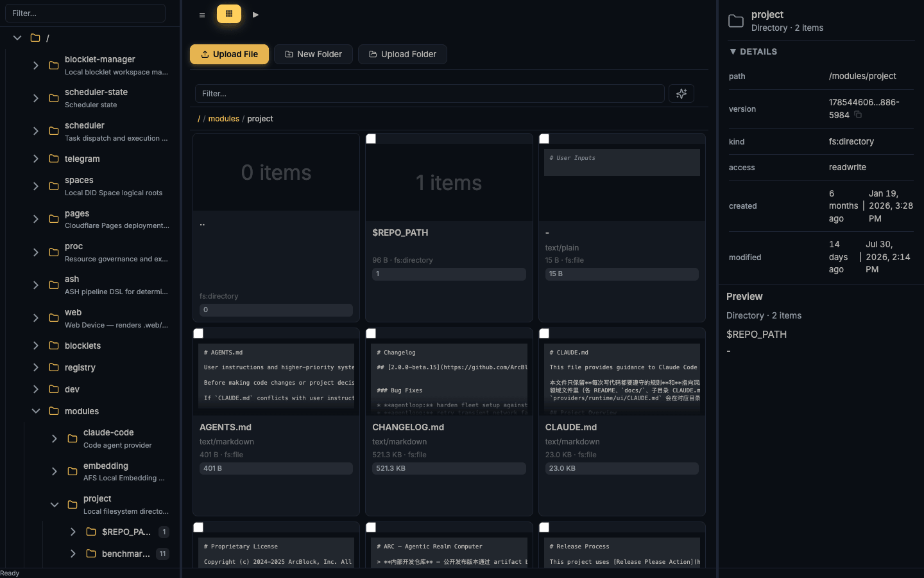924x578 pixels.
Task: Switch to list view icon
Action: click(202, 15)
